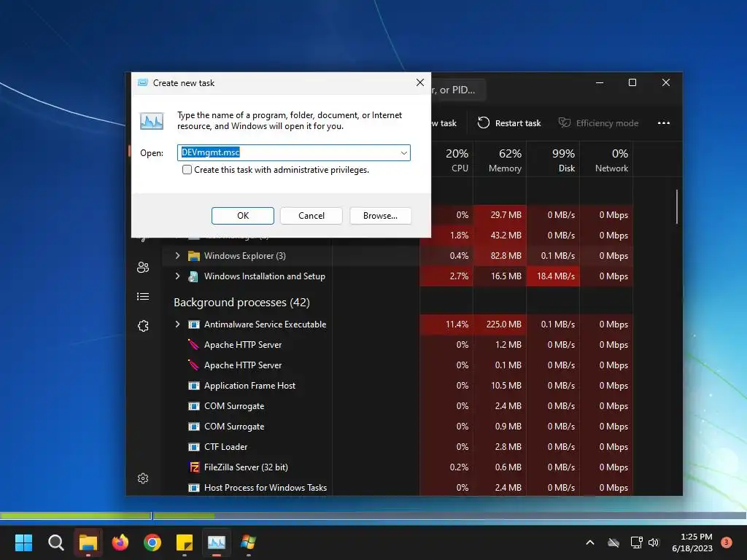The height and width of the screenshot is (560, 747).
Task: Sort by the Memory column header
Action: coord(500,160)
